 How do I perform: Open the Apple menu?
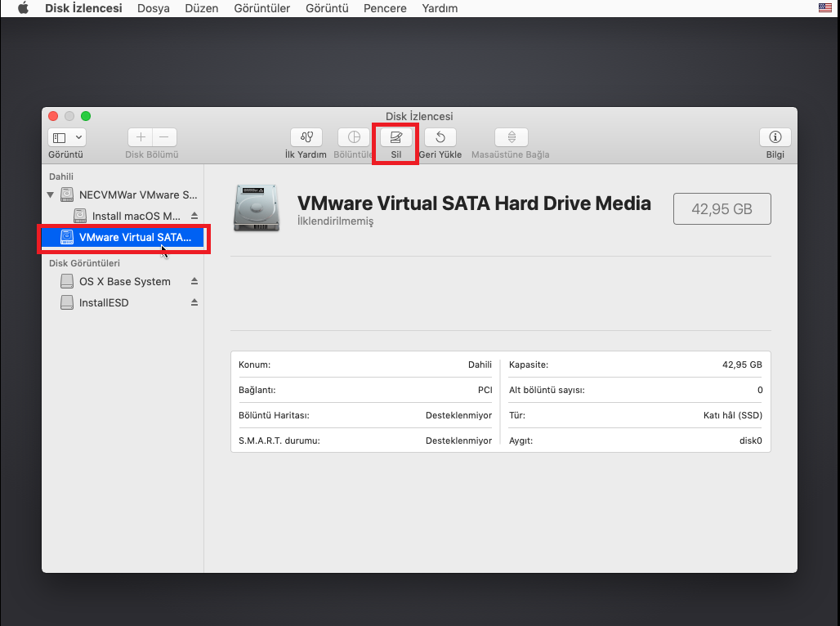pos(23,8)
